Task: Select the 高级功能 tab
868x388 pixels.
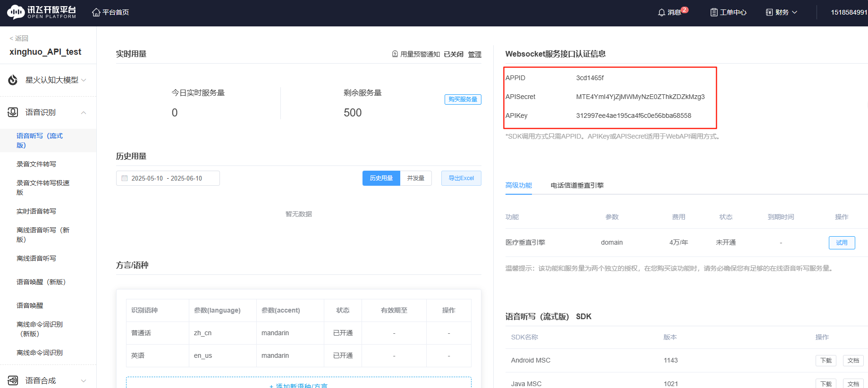Action: click(519, 185)
